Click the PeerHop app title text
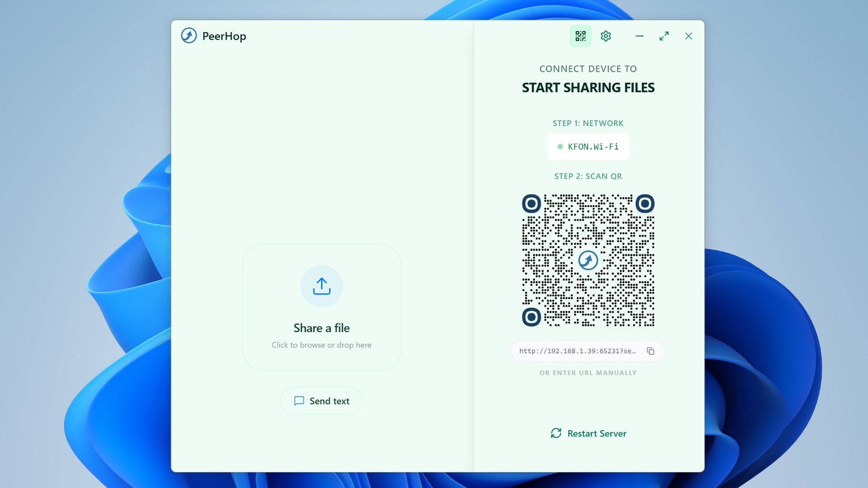This screenshot has height=488, width=868. 224,36
